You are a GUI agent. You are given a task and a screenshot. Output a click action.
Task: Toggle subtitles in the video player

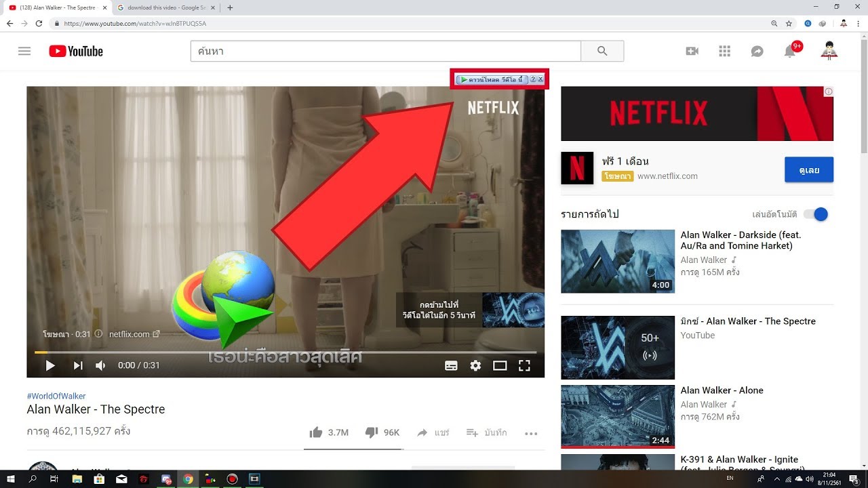(451, 365)
